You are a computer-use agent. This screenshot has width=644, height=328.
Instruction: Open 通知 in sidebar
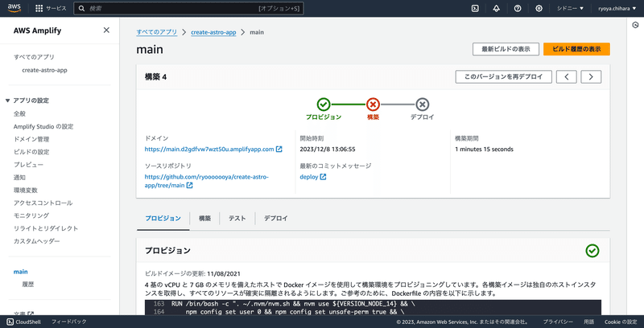coord(19,178)
